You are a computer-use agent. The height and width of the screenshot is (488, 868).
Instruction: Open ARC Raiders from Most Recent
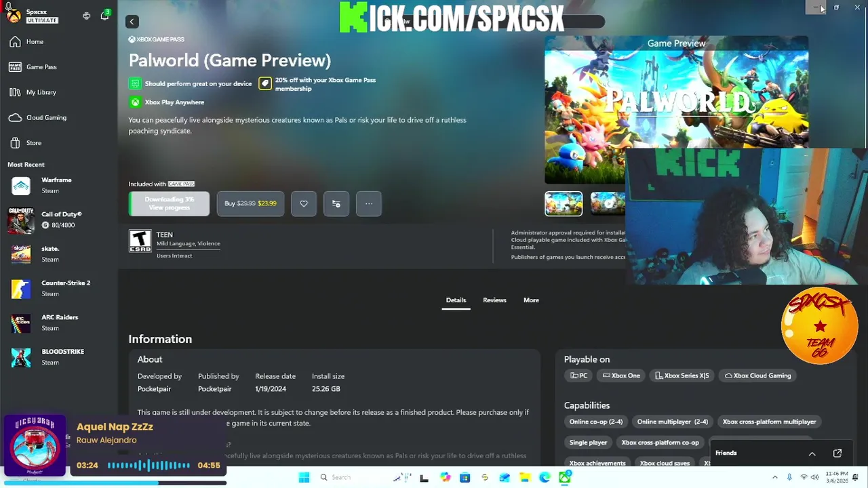[59, 323]
